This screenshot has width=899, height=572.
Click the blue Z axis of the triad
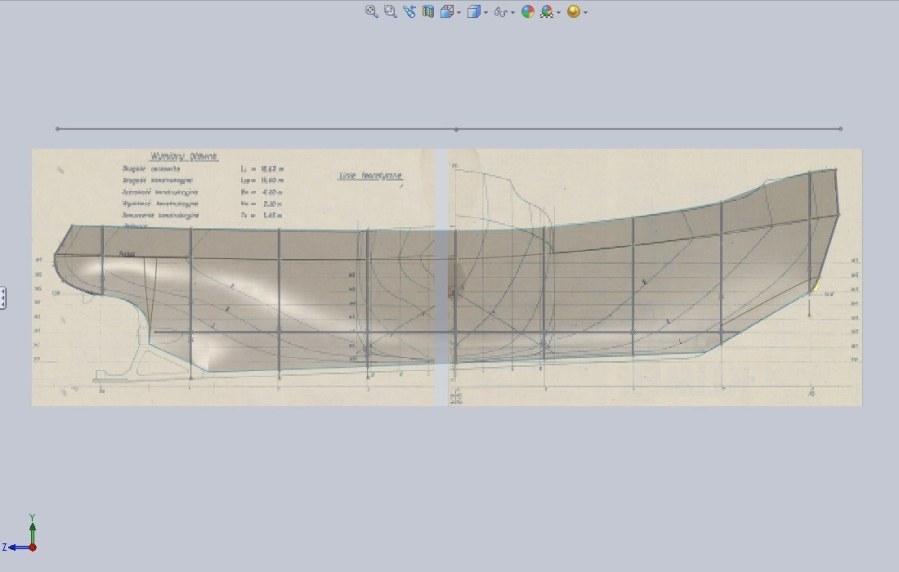tap(16, 547)
